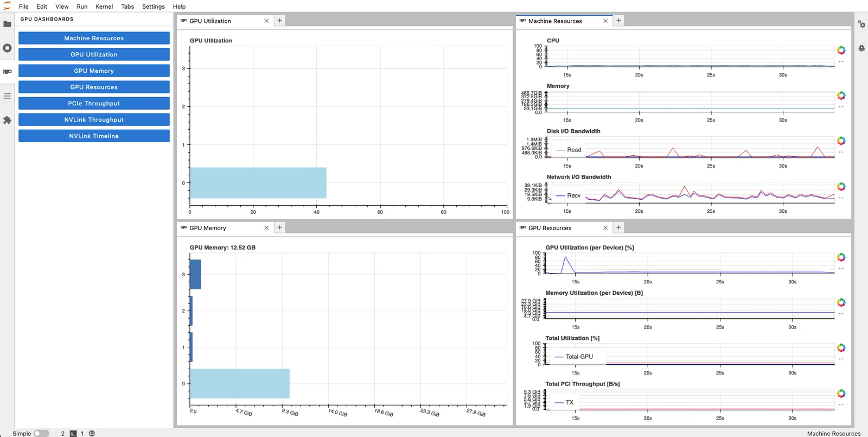Click the Total-GPU legend entry
868x437 pixels.
point(574,357)
